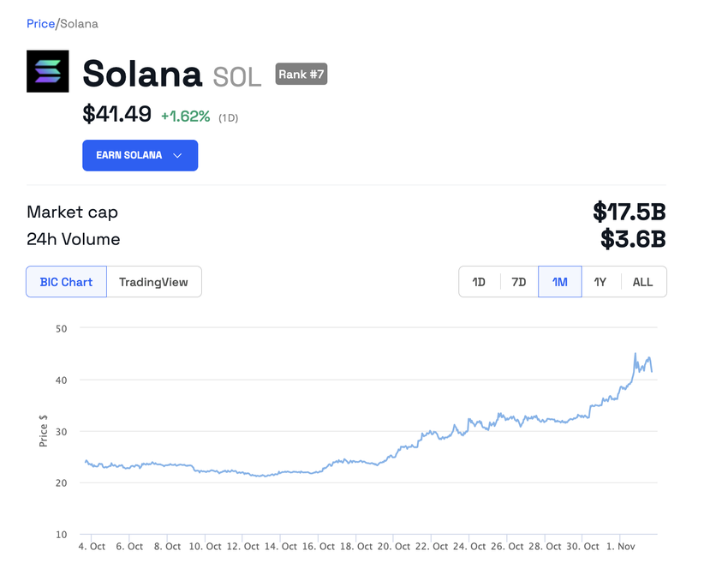Viewport: 728px width, 575px height.
Task: Click the Rank #7 badge
Action: 301,74
